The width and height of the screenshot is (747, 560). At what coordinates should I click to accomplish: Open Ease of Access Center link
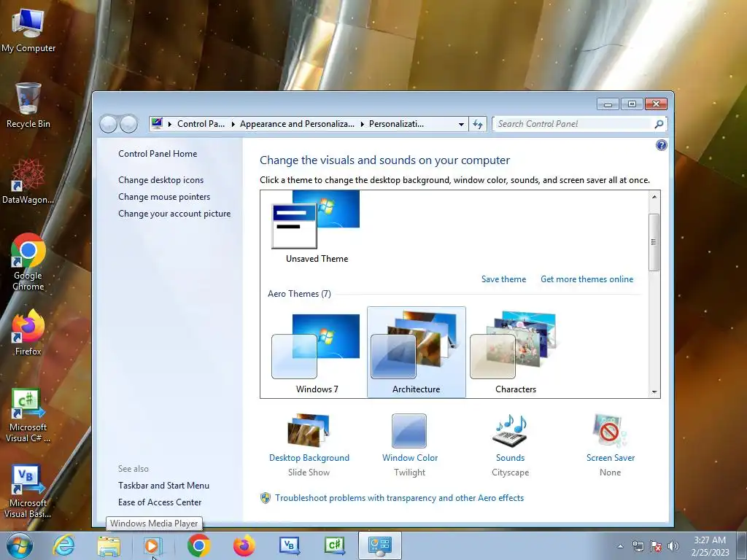160,502
